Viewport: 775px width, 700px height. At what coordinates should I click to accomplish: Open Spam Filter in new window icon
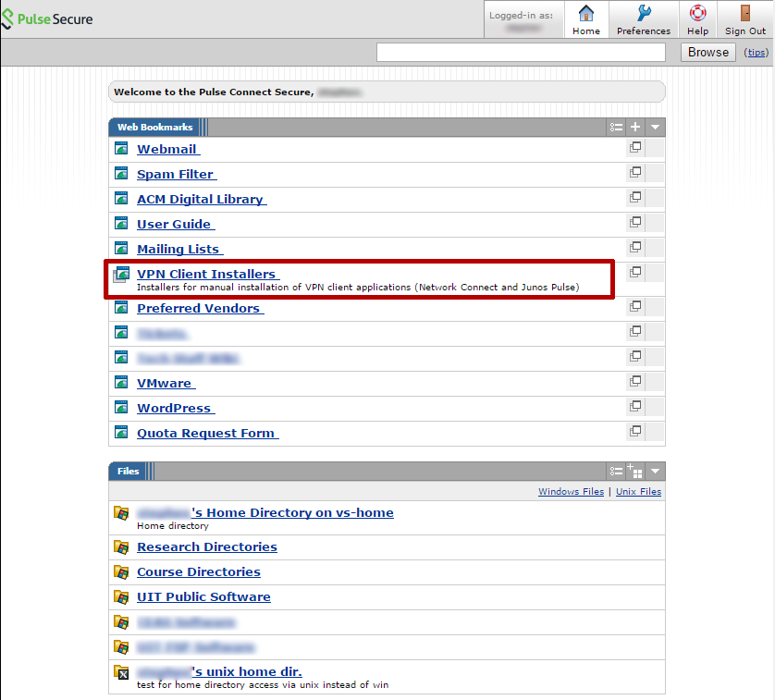635,172
